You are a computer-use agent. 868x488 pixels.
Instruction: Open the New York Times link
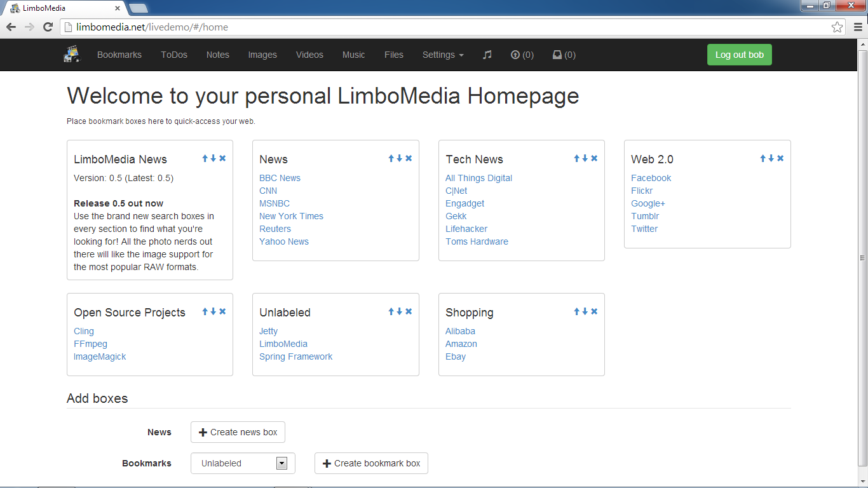pos(291,216)
